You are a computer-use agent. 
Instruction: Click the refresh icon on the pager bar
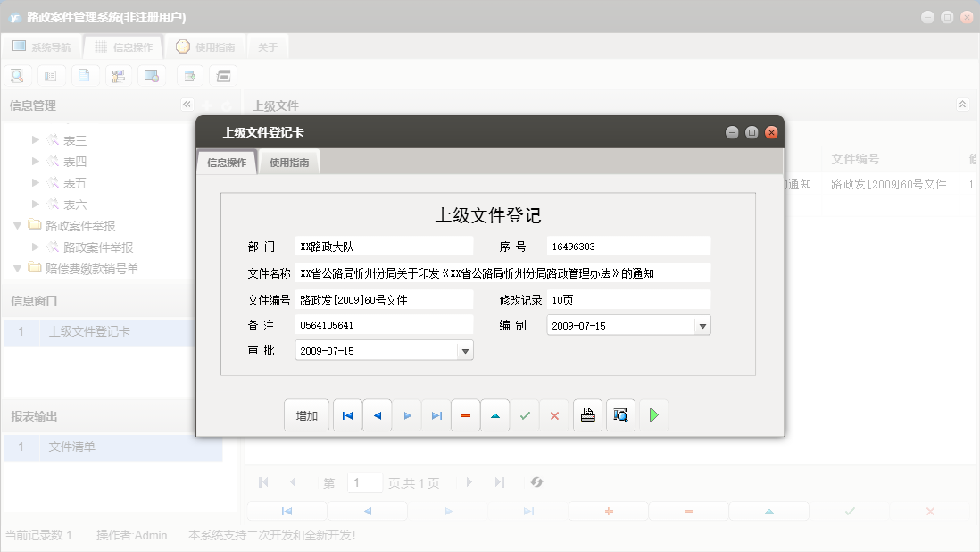pyautogui.click(x=536, y=481)
